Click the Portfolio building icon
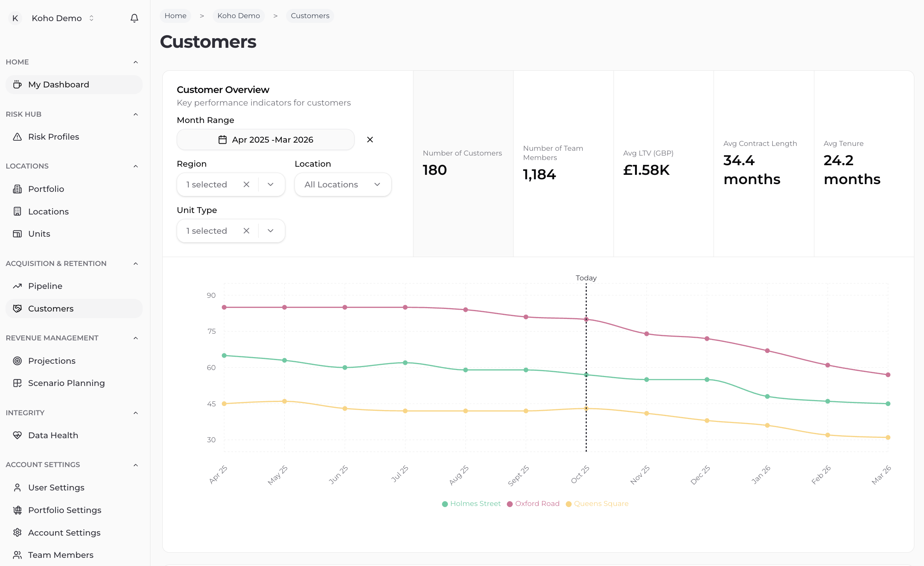 point(17,189)
